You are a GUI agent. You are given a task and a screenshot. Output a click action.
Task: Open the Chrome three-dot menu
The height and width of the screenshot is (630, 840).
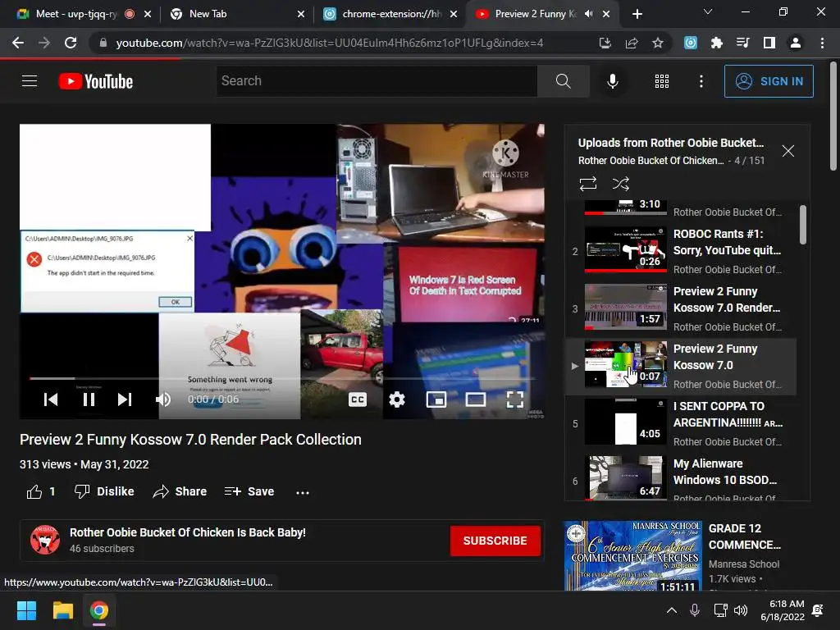coord(822,43)
